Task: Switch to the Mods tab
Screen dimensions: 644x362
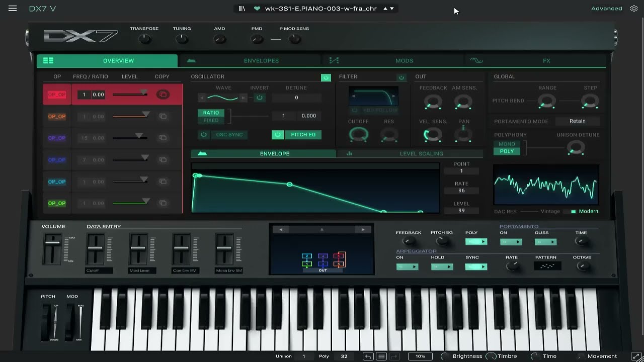Action: (x=392, y=61)
